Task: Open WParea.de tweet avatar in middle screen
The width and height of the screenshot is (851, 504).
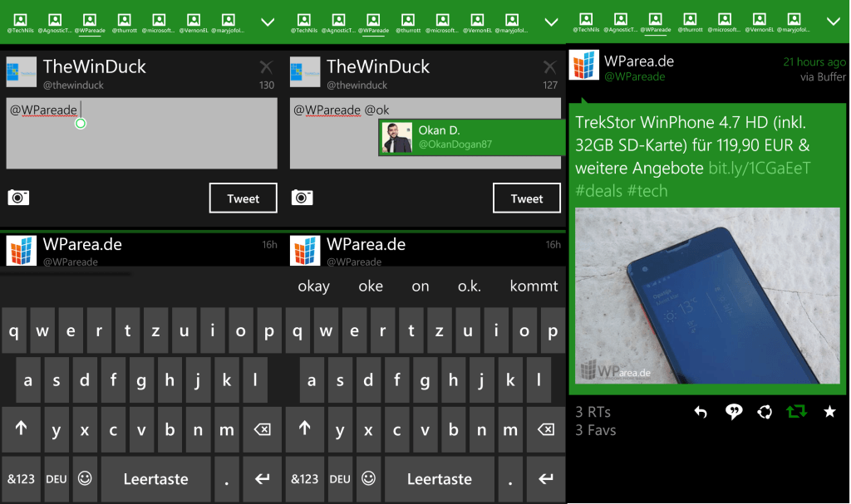Action: (305, 250)
